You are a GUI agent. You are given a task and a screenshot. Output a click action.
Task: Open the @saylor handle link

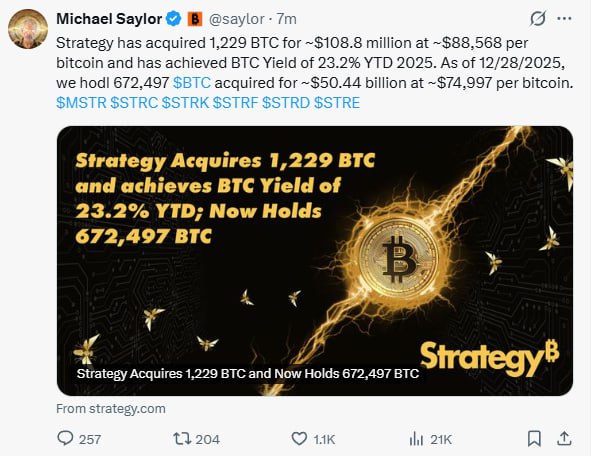coord(237,18)
